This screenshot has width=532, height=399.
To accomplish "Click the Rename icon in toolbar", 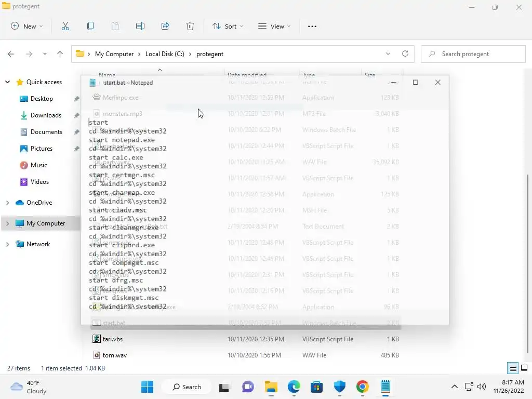I will tap(140, 26).
